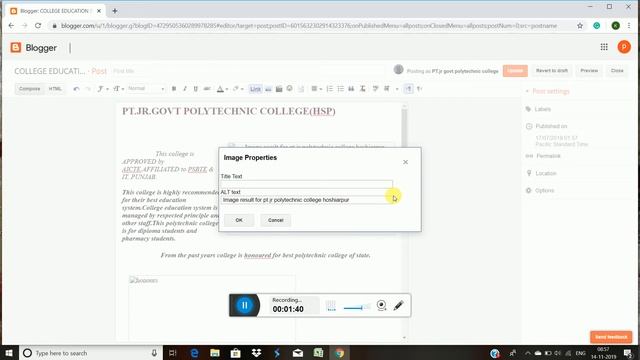640x360 pixels.
Task: Click the Update post button
Action: click(515, 71)
